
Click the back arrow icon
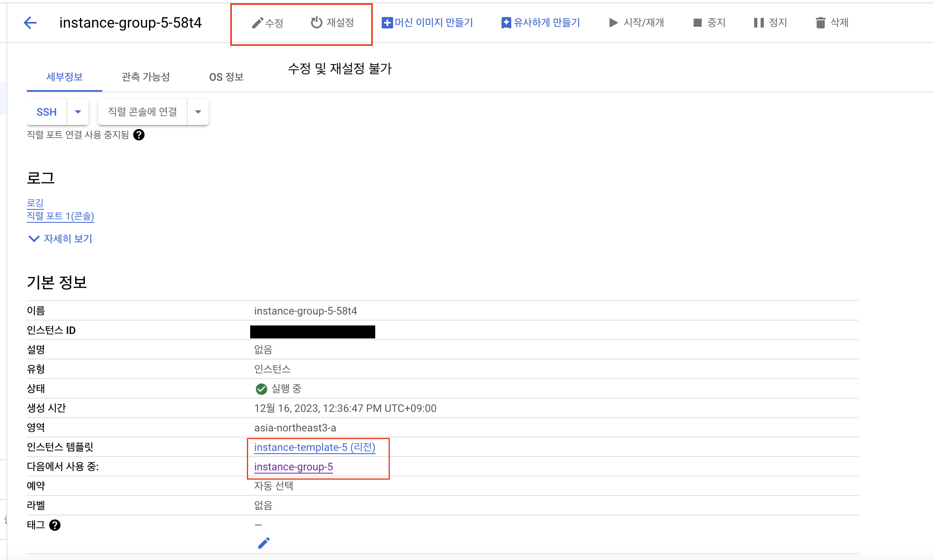coord(30,23)
